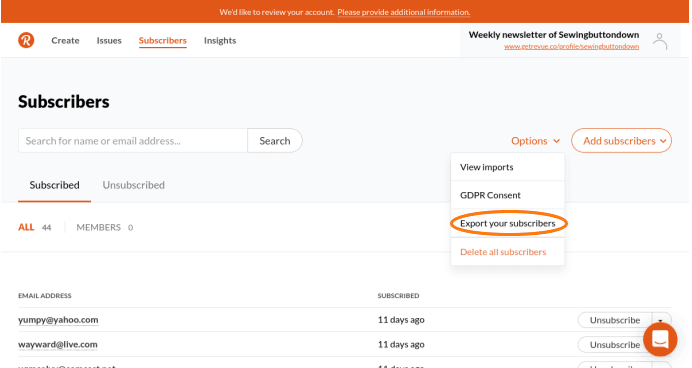Choose View imports from Options menu

[x=508, y=167]
